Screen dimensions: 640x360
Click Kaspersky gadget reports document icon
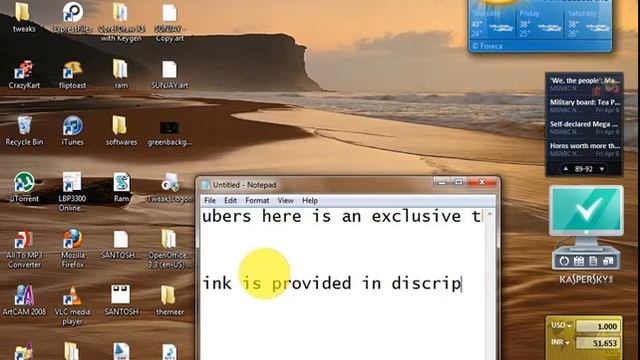[x=593, y=261]
